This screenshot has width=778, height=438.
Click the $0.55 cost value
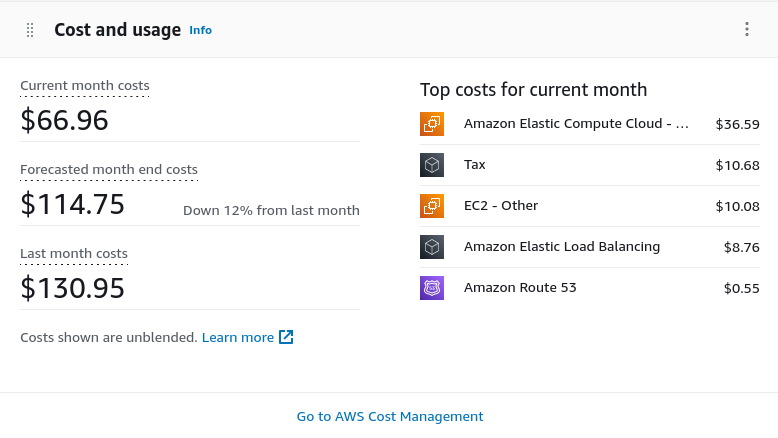point(741,288)
